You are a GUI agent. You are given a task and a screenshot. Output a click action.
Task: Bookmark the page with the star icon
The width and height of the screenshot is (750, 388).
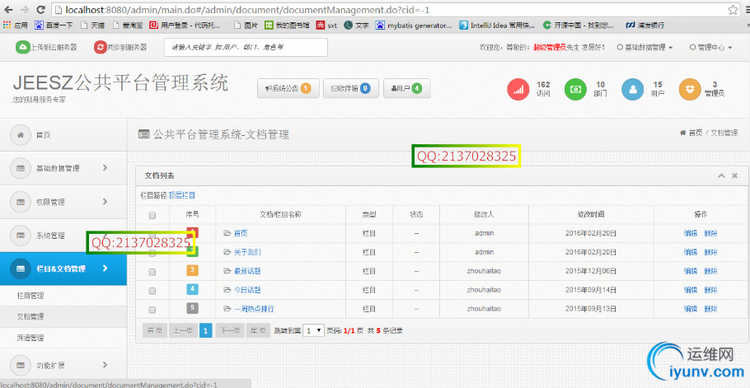(732, 10)
